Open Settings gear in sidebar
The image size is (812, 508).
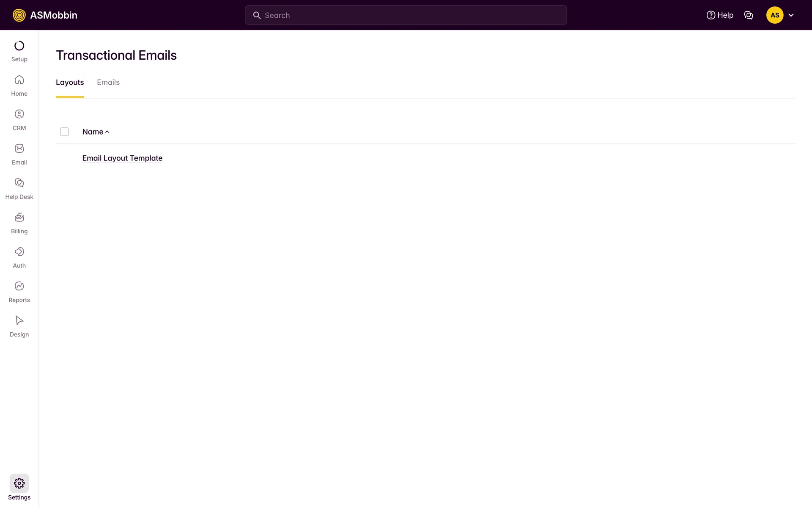point(19,483)
